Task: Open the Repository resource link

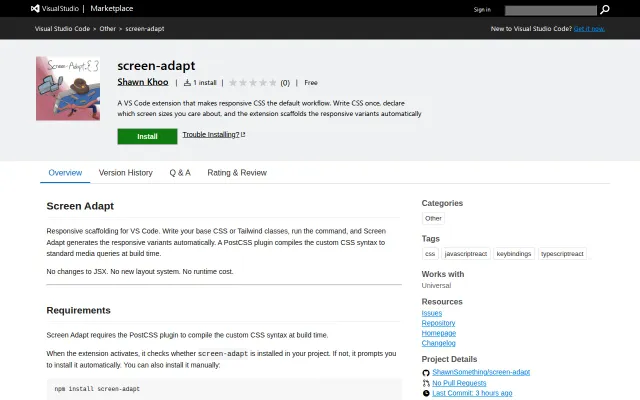Action: coord(438,323)
